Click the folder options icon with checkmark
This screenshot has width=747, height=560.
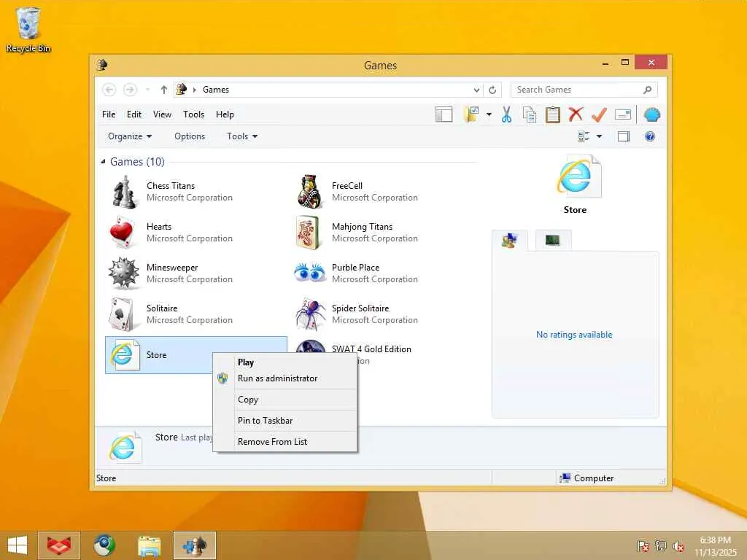click(471, 114)
